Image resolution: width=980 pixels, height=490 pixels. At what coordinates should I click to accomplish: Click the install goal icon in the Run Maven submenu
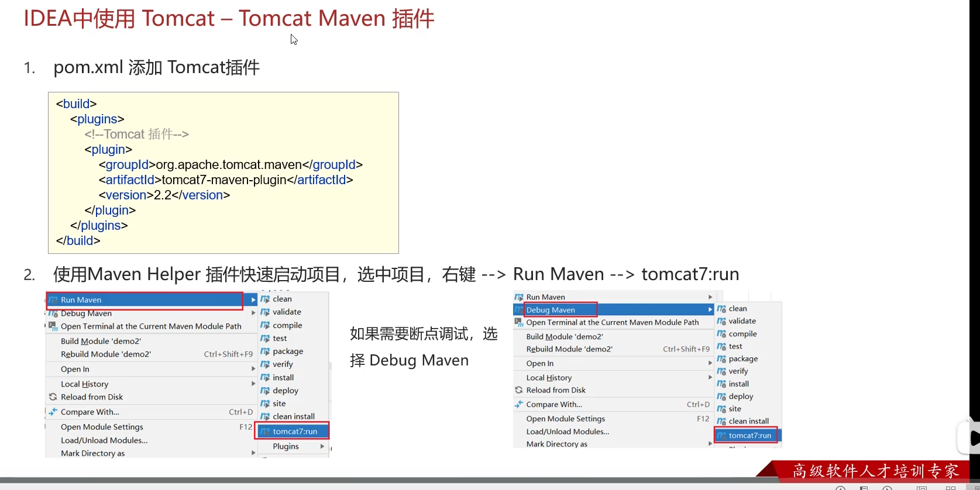tap(265, 378)
